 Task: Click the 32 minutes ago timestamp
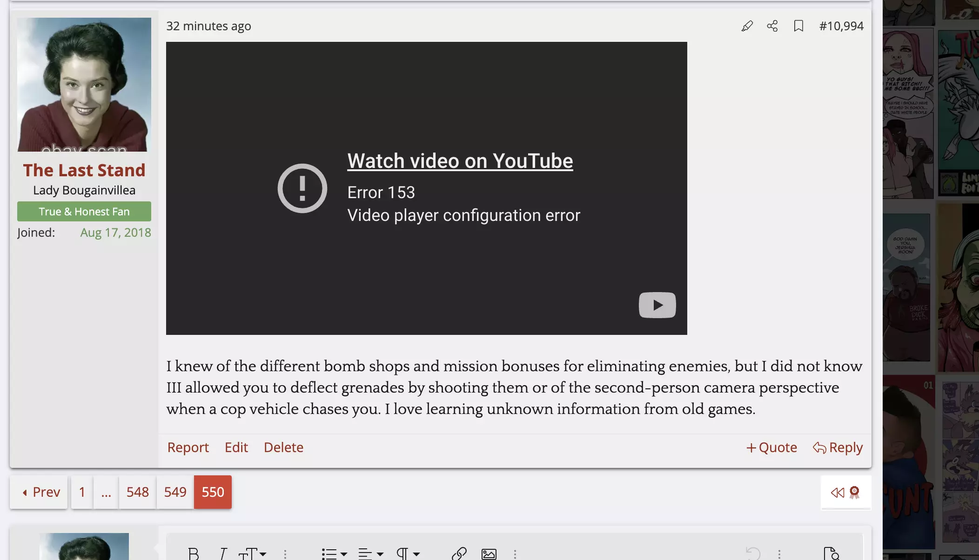coord(208,26)
